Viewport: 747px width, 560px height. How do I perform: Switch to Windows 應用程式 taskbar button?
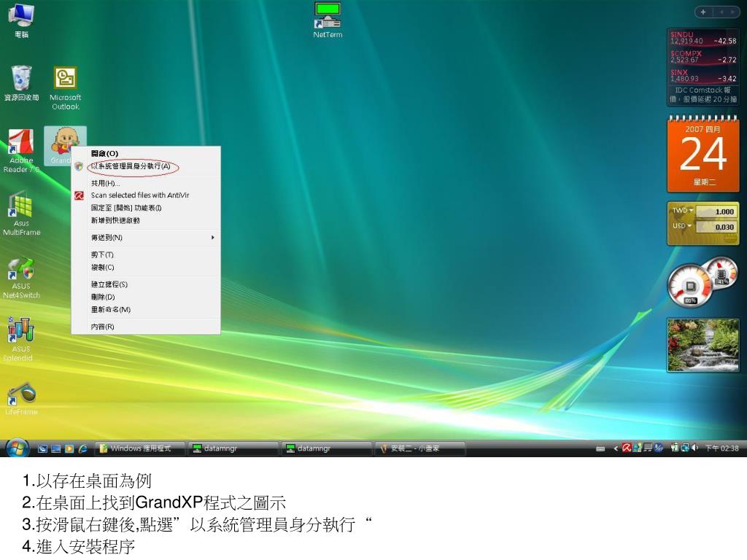pyautogui.click(x=139, y=448)
